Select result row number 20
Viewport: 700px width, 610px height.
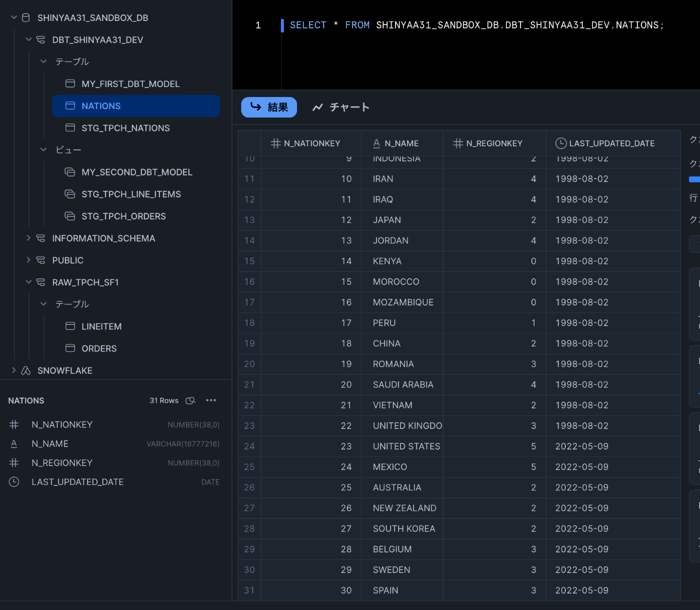click(x=249, y=364)
